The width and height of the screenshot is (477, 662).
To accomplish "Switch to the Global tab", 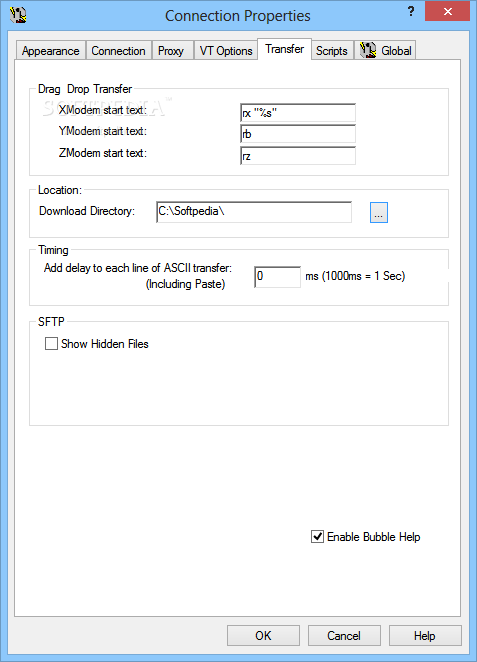I will coord(385,51).
